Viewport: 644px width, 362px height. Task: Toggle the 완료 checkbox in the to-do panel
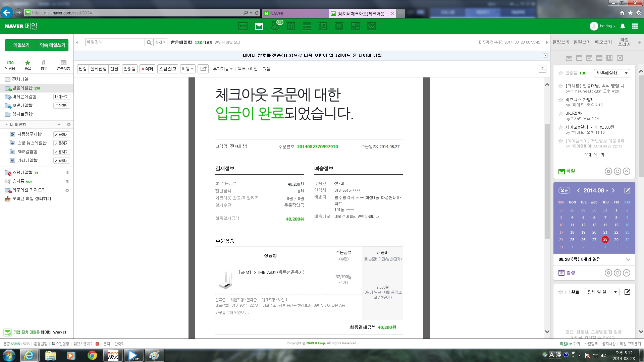pos(568,292)
